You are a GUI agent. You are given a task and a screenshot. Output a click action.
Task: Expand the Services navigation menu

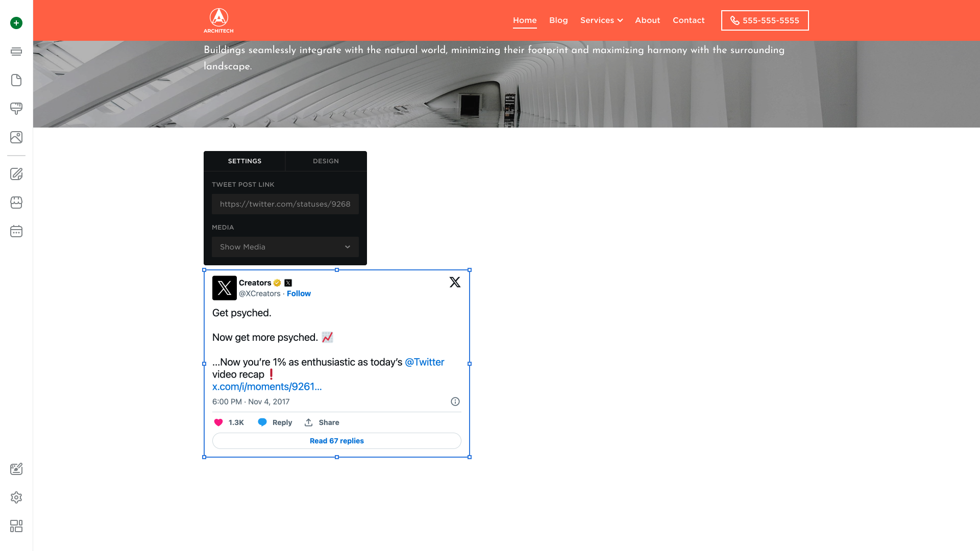pos(601,20)
